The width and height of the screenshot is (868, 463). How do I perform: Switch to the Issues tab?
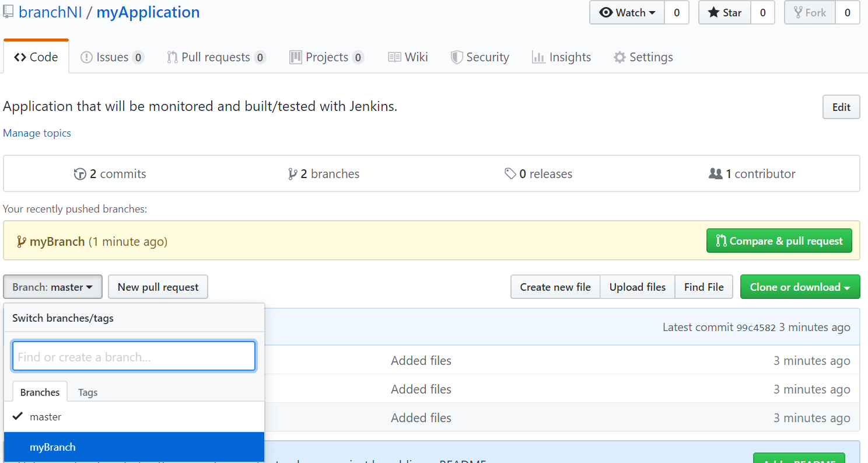(x=112, y=57)
